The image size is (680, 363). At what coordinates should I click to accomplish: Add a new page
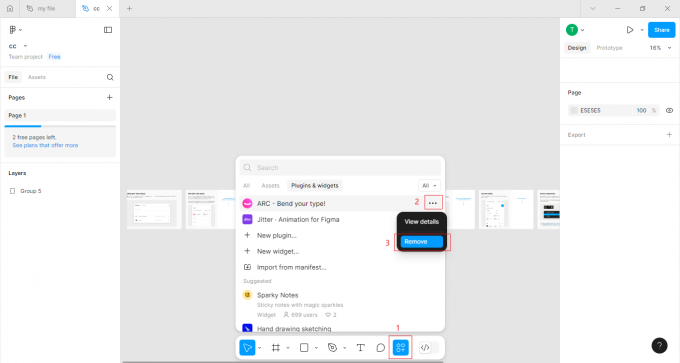[x=110, y=98]
